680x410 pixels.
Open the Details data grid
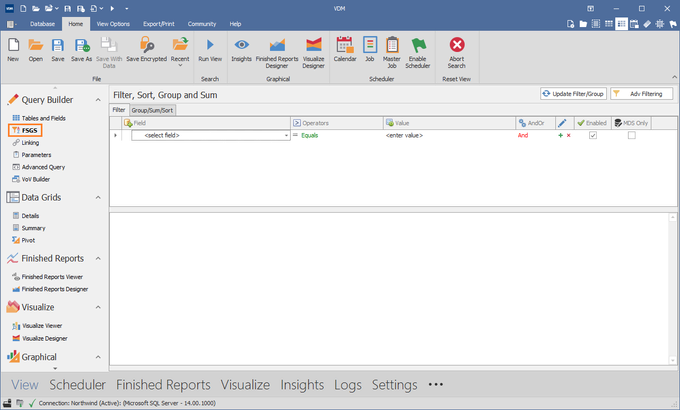(x=26, y=216)
